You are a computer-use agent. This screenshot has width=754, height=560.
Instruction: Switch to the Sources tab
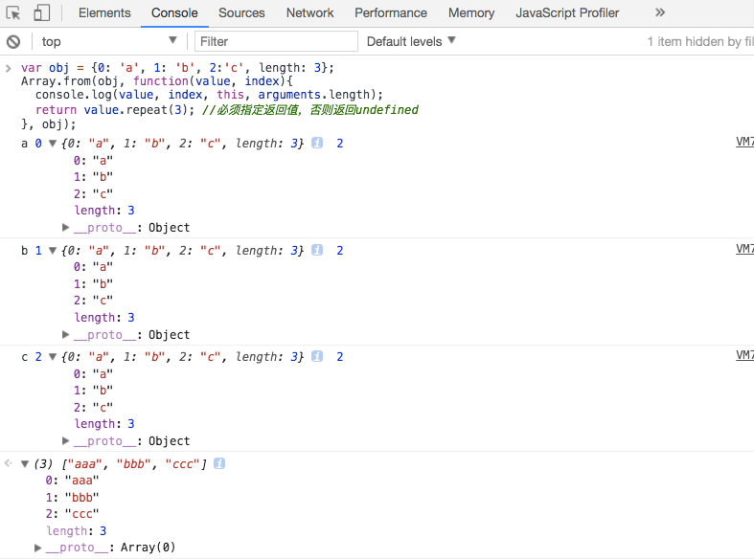click(x=241, y=13)
